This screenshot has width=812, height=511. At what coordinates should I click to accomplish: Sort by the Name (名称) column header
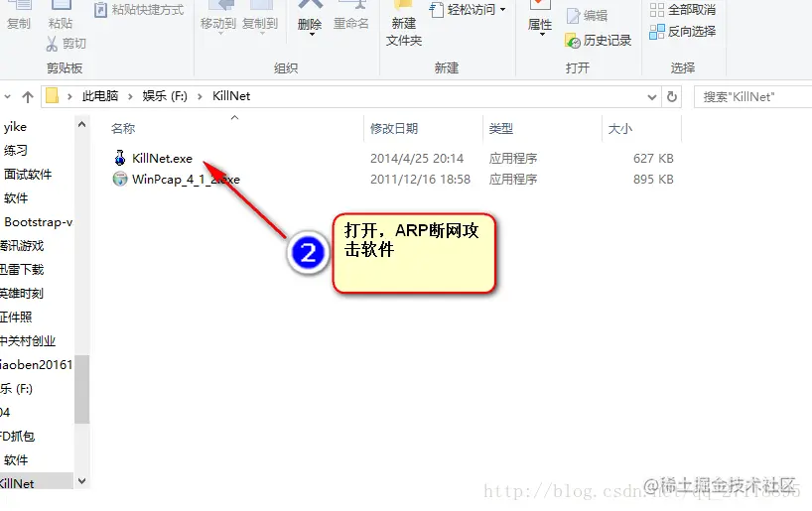click(x=123, y=128)
